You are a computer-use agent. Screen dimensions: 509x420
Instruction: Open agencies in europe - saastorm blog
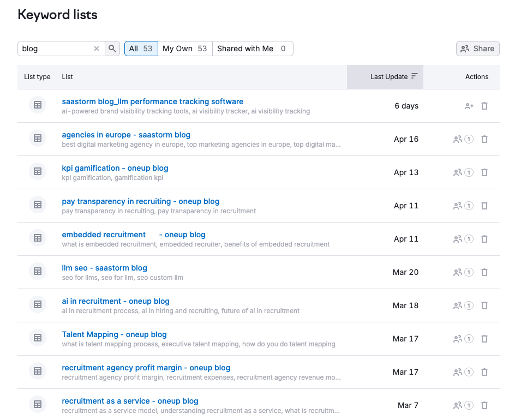tap(126, 135)
